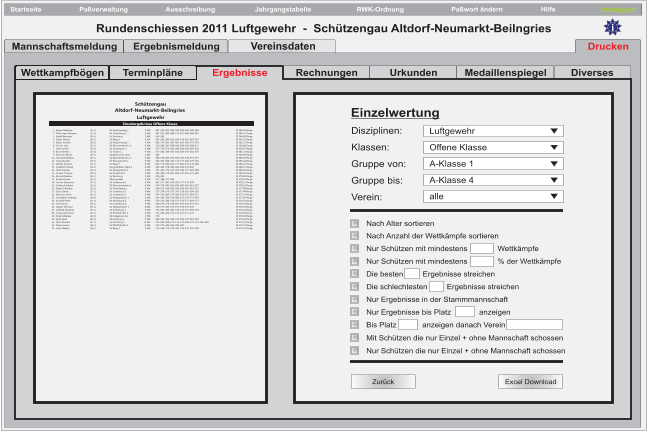Expand the Gruppe von dropdown
Image resolution: width=647 pixels, height=432 pixels.
[493, 164]
